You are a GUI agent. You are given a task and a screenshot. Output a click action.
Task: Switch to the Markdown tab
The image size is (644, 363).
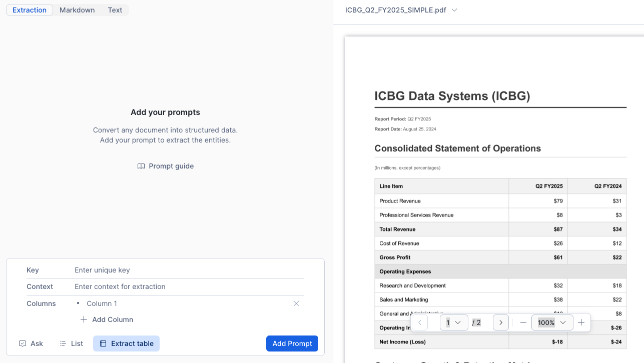[77, 10]
